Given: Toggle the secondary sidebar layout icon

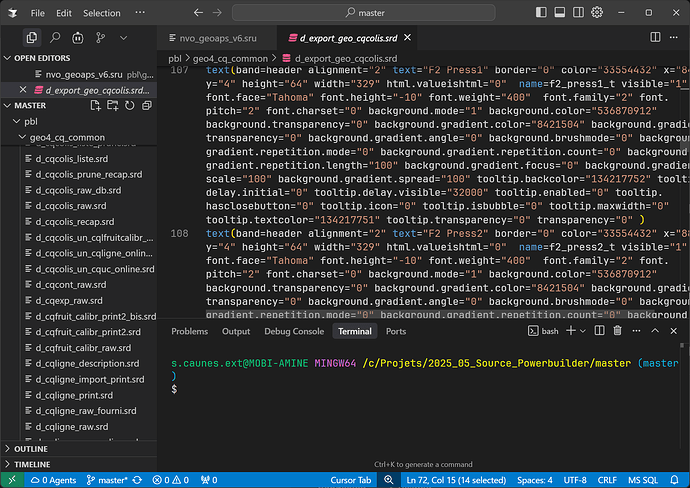Looking at the screenshot, I should 578,12.
